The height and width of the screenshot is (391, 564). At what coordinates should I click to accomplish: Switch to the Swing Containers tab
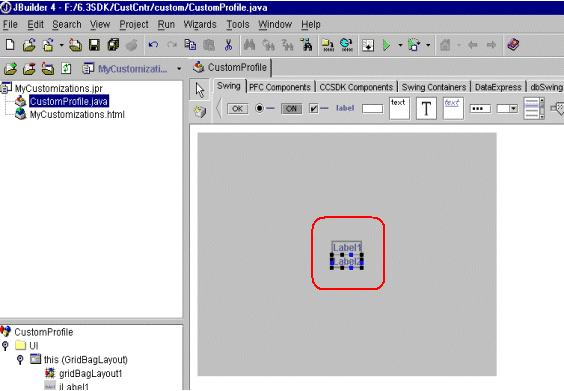point(433,87)
